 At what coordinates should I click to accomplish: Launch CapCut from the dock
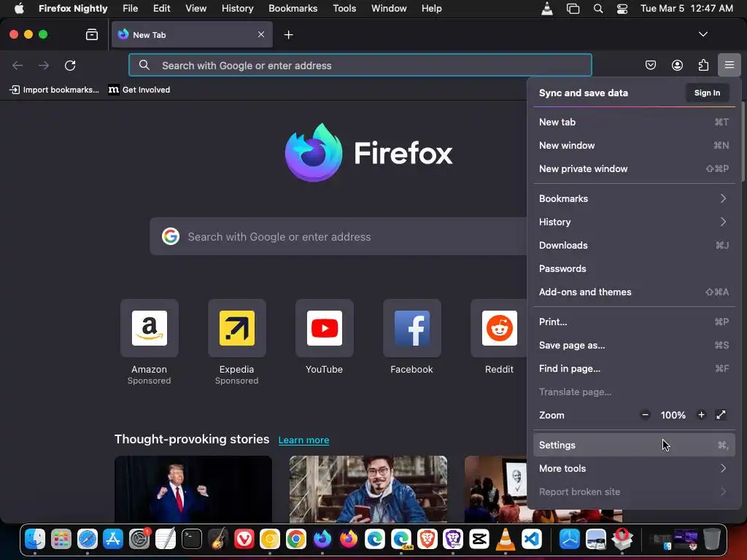(479, 539)
